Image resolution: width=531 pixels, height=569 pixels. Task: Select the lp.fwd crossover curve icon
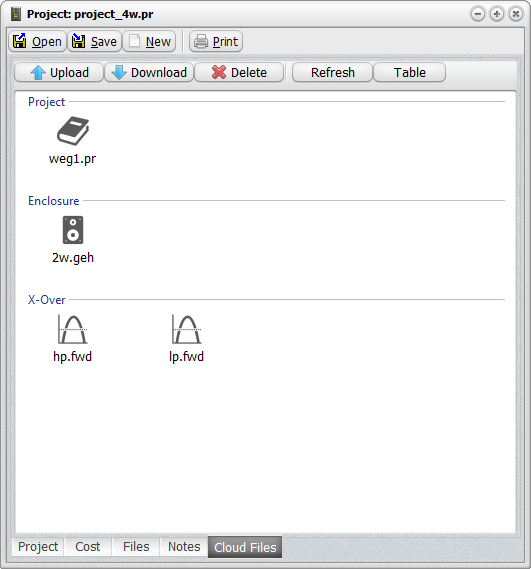(x=187, y=329)
